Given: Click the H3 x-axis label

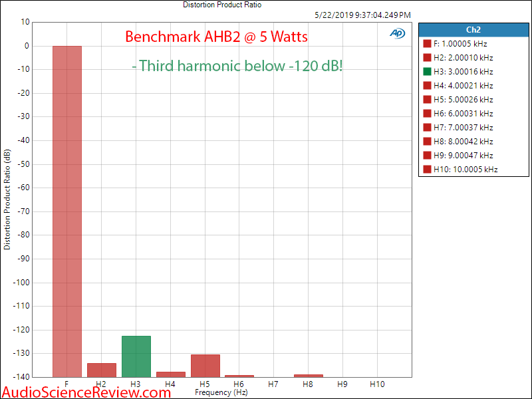Looking at the screenshot, I should coord(136,384).
